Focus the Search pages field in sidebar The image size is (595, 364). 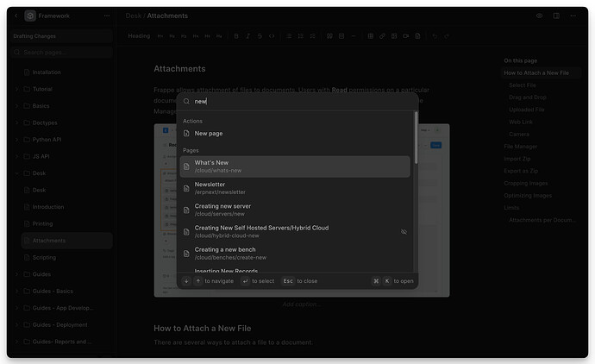(61, 53)
